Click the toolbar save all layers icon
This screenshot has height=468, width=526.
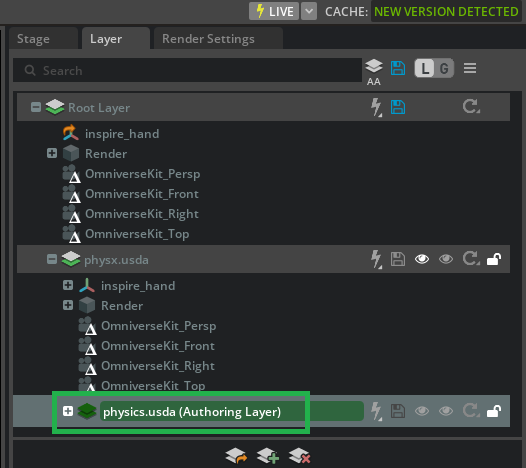[398, 68]
